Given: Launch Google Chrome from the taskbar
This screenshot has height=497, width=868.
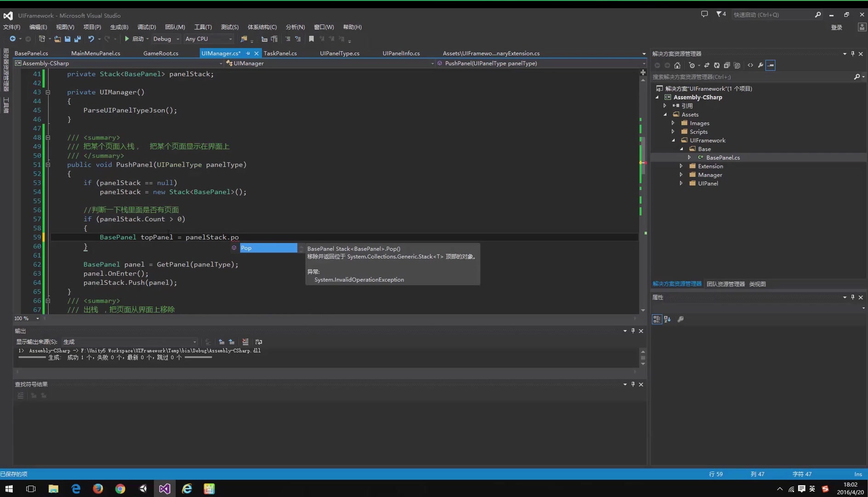Looking at the screenshot, I should [x=120, y=488].
